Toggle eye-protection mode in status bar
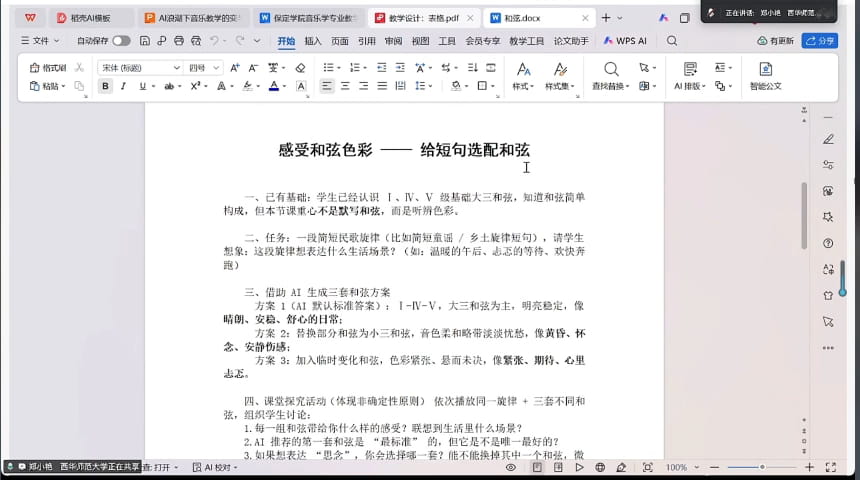Image resolution: width=860 pixels, height=480 pixels. click(x=511, y=467)
